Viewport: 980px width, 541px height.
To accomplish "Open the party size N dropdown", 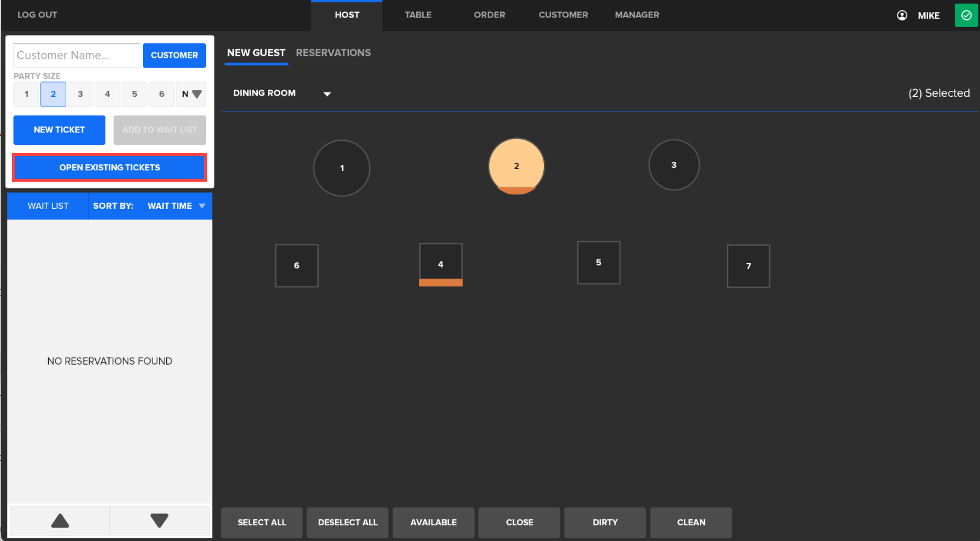I will 191,94.
